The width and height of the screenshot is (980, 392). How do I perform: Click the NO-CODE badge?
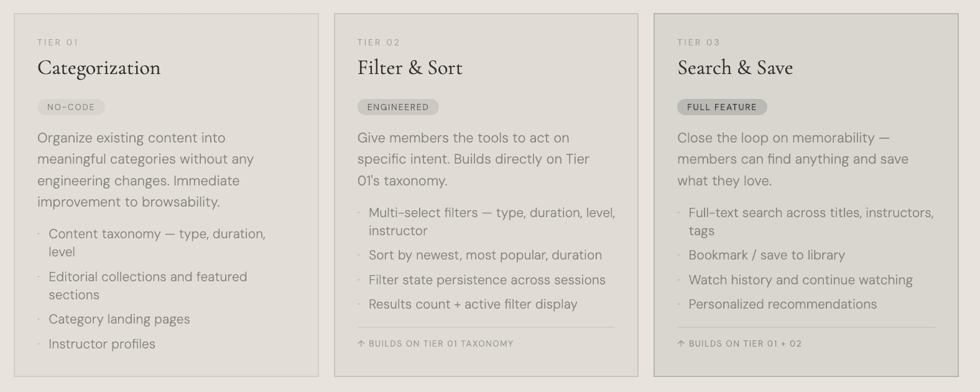[71, 107]
